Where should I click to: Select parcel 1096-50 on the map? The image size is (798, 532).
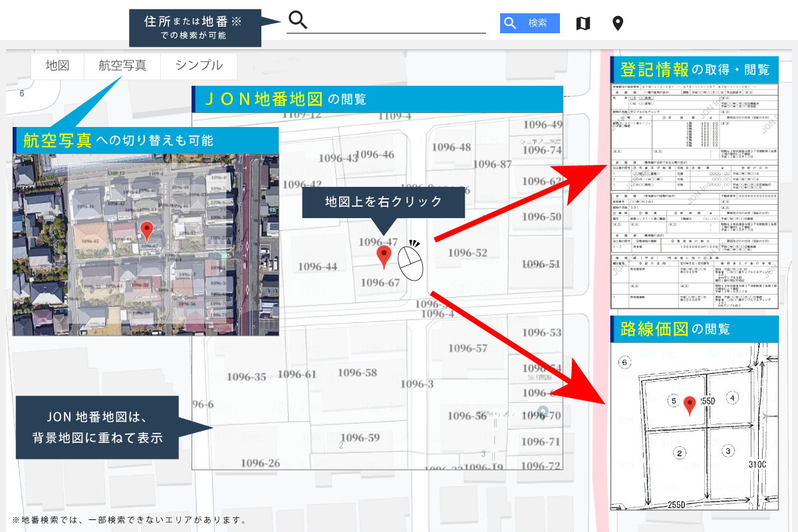(x=542, y=216)
